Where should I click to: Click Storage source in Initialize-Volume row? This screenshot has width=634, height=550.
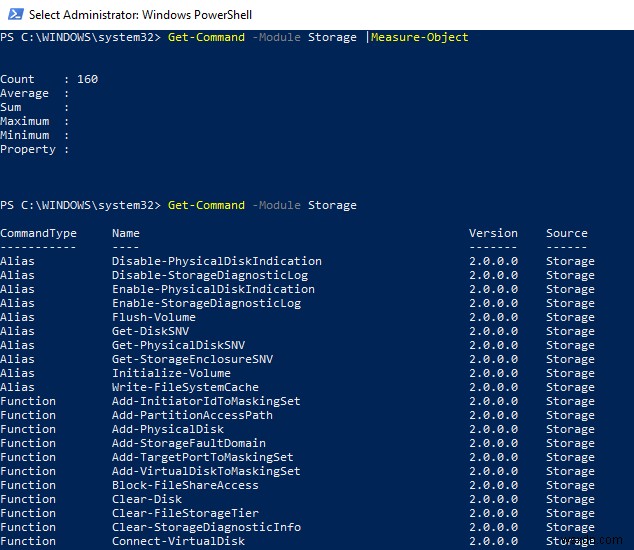coord(570,373)
